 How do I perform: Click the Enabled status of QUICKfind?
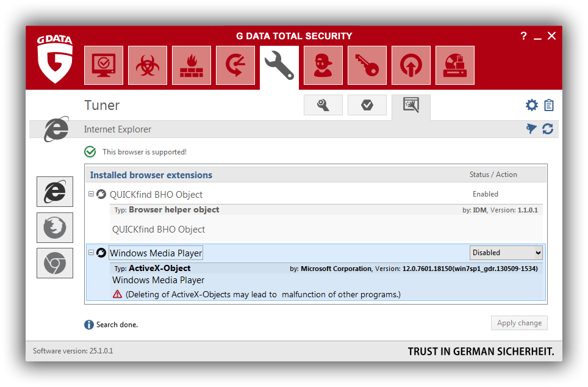point(486,194)
